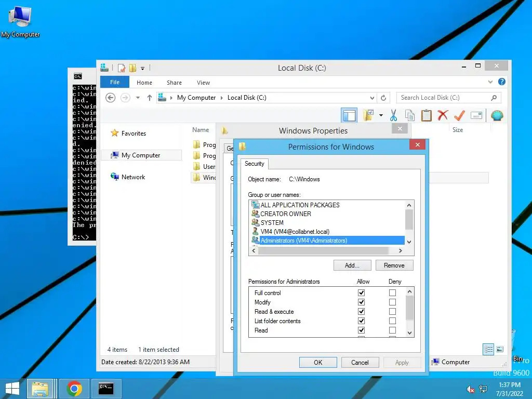Expand the address bar history dropdown
Image resolution: width=532 pixels, height=399 pixels.
[372, 98]
